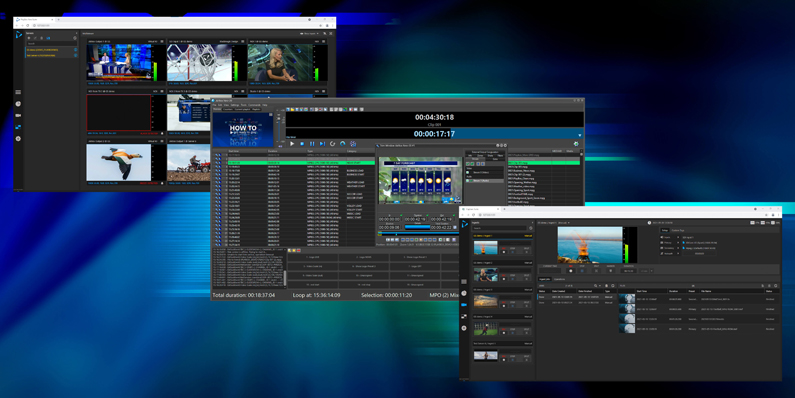Click the tractor video tile

pos(189,163)
